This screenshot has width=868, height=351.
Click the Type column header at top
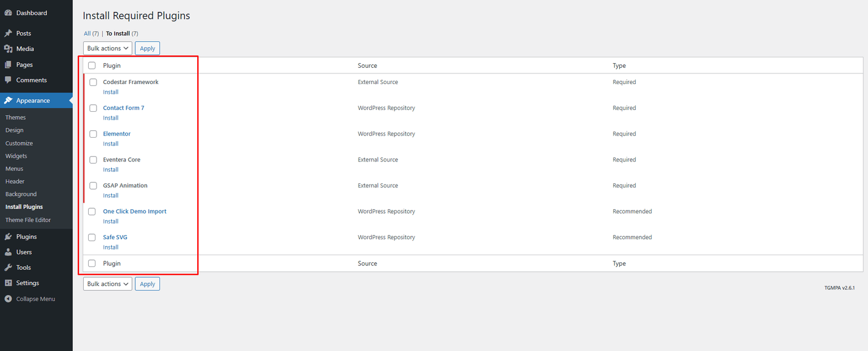tap(619, 66)
